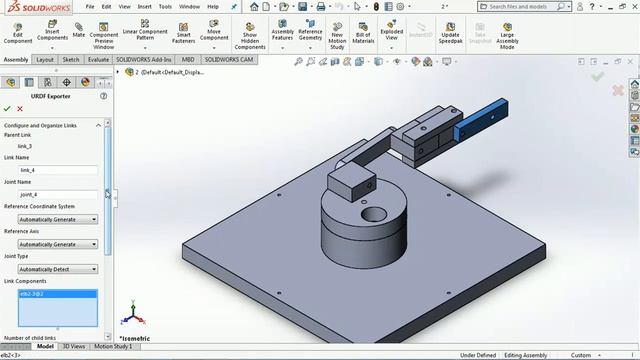Click the Link Name input field
The width and height of the screenshot is (640, 360).
pos(58,170)
